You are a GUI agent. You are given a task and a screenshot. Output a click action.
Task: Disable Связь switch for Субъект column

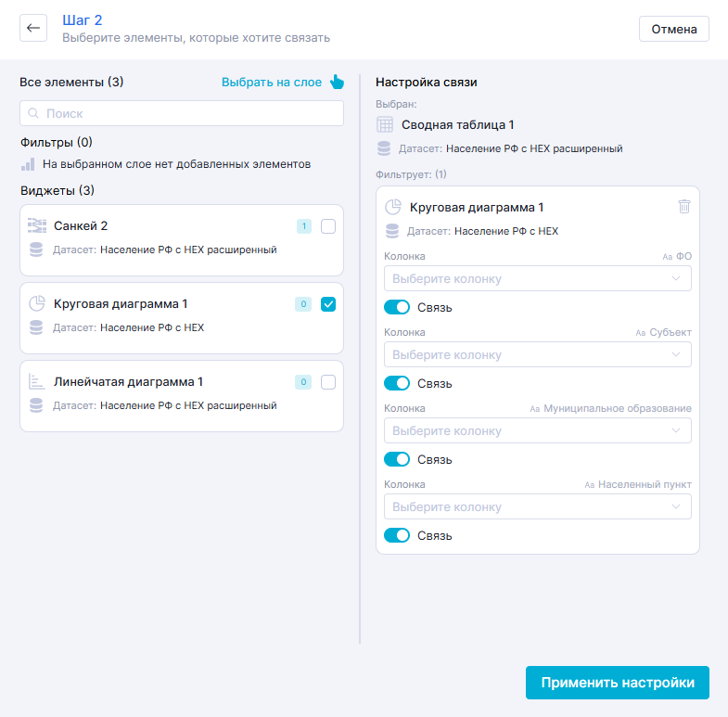(397, 383)
